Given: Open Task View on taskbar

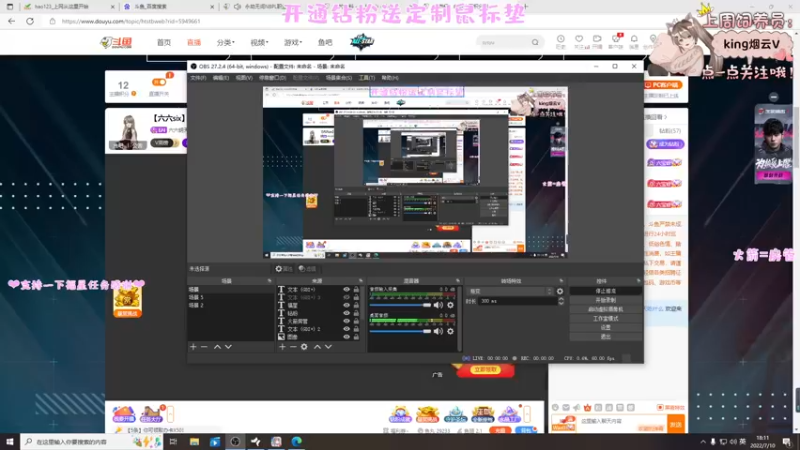Looking at the screenshot, I should click(173, 441).
